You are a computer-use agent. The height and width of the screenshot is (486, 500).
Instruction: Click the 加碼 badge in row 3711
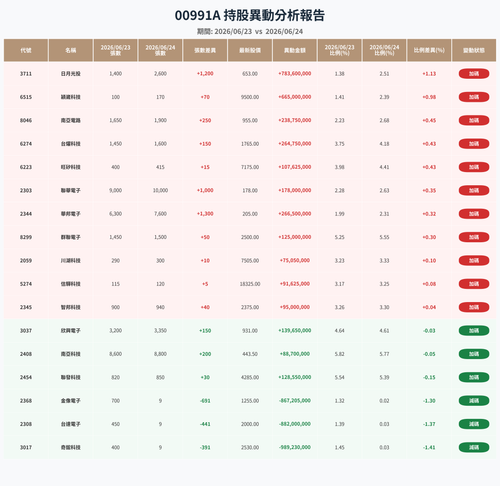tap(474, 74)
